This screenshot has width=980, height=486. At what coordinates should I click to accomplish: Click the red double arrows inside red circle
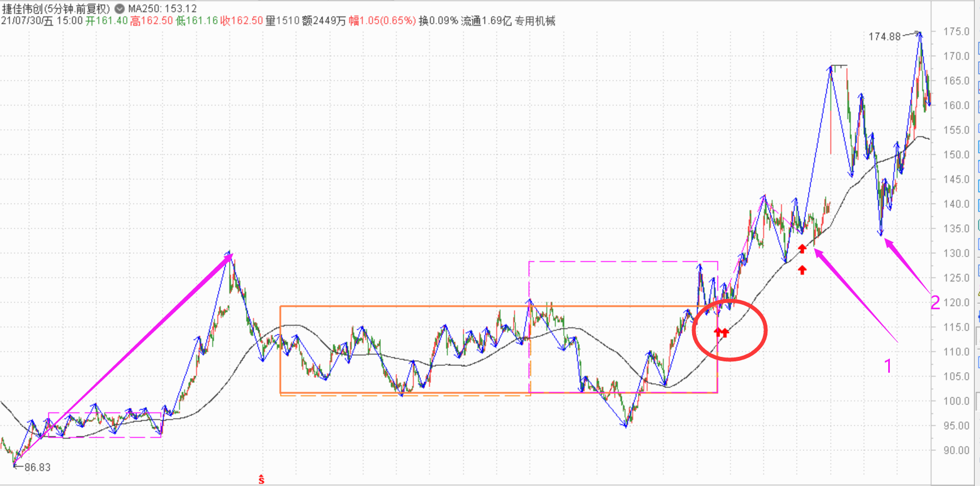coord(721,332)
